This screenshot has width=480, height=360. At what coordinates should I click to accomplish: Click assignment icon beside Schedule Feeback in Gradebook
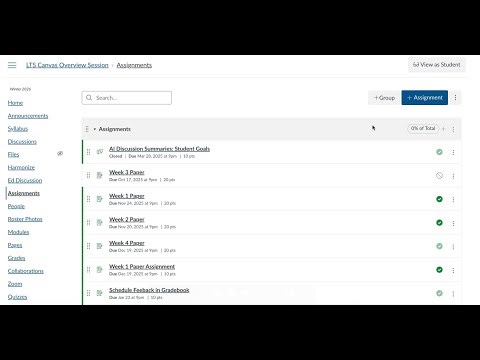pos(100,293)
